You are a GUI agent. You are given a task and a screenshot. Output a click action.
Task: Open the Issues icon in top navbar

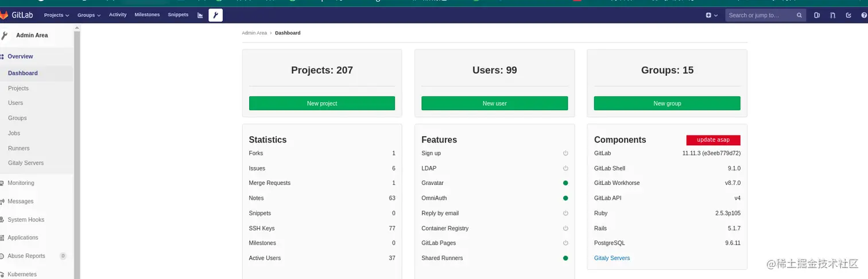(817, 15)
